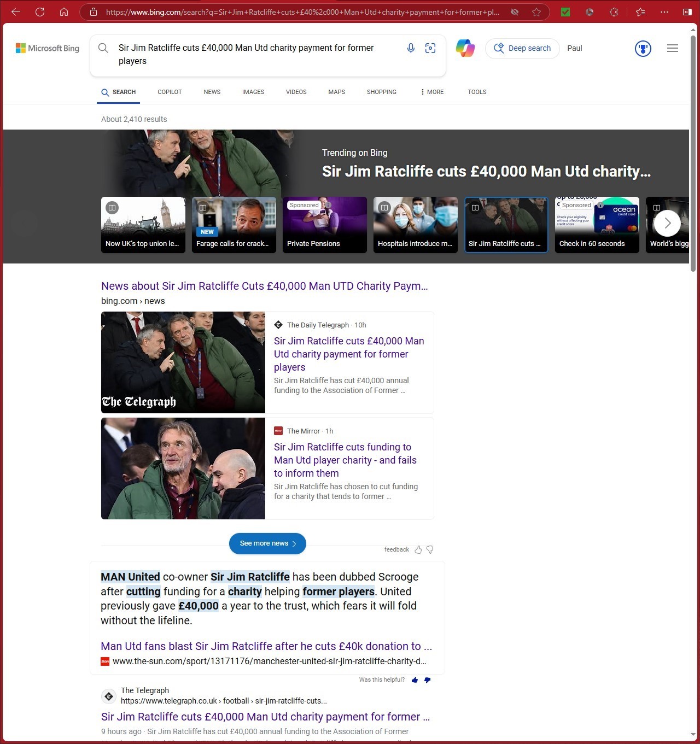The image size is (700, 744).
Task: Go back with browser back arrow
Action: click(16, 11)
